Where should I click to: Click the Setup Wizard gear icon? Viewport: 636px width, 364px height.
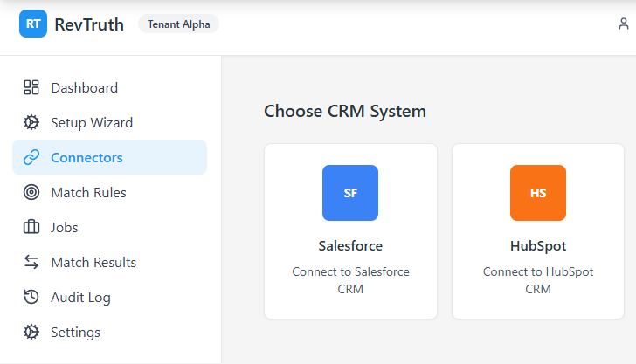point(31,122)
